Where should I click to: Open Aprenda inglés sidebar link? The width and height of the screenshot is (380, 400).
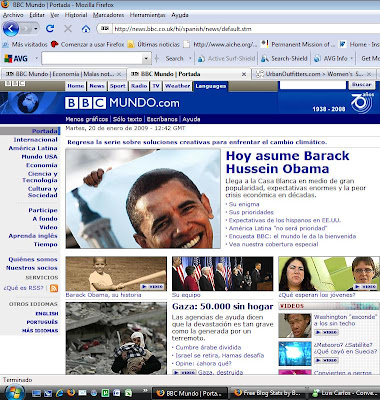[x=33, y=236]
